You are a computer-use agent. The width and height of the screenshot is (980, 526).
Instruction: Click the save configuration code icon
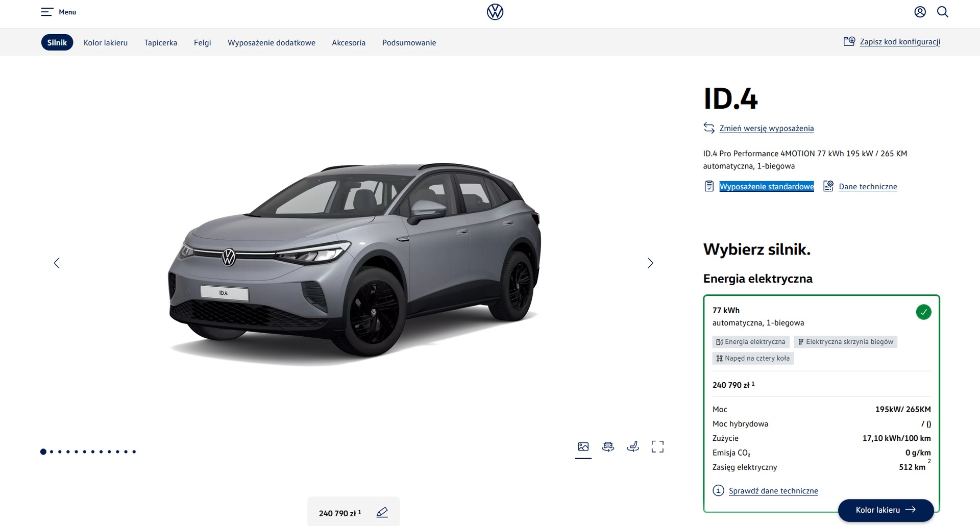coord(849,41)
